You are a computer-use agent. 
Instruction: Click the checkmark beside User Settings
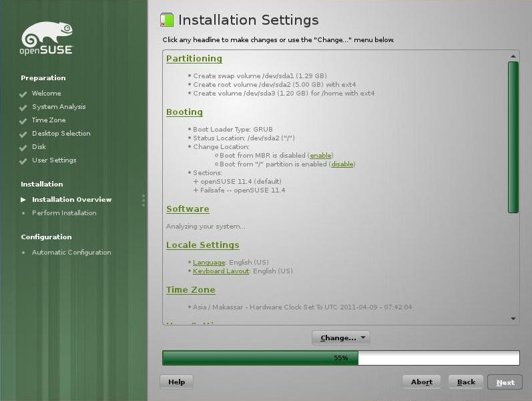pyautogui.click(x=23, y=161)
